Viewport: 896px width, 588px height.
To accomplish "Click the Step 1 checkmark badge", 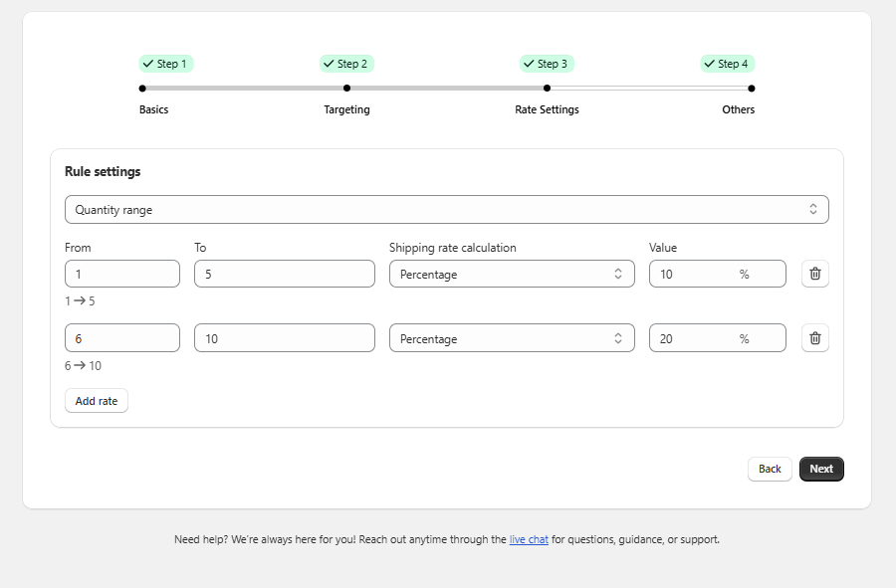I will coord(165,64).
